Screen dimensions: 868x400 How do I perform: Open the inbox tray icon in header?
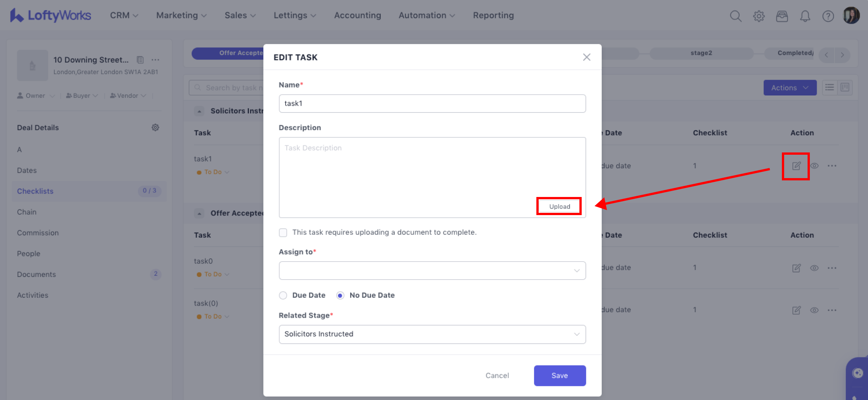pos(782,16)
